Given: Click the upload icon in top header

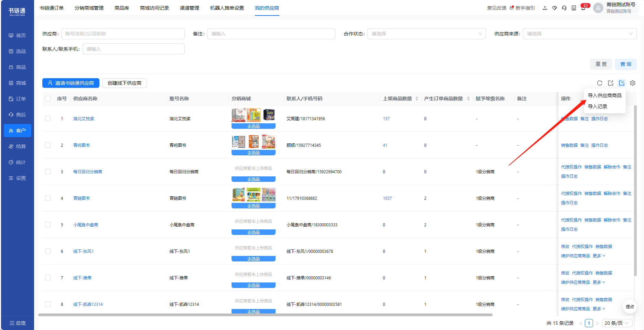Looking at the screenshot, I should pos(545,8).
